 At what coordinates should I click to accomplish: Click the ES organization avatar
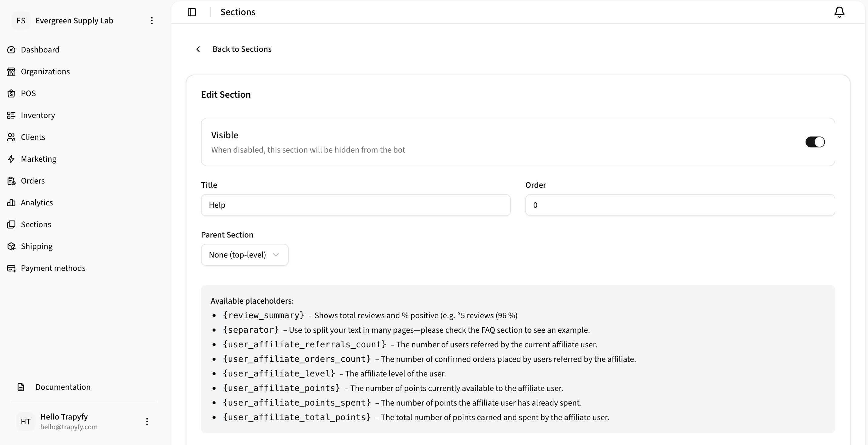21,21
